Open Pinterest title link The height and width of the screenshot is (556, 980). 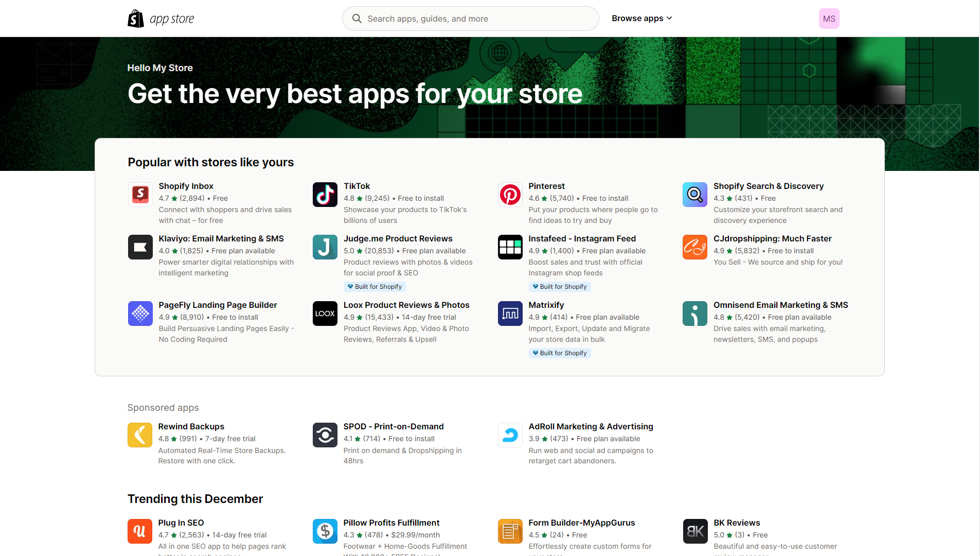[x=546, y=186]
